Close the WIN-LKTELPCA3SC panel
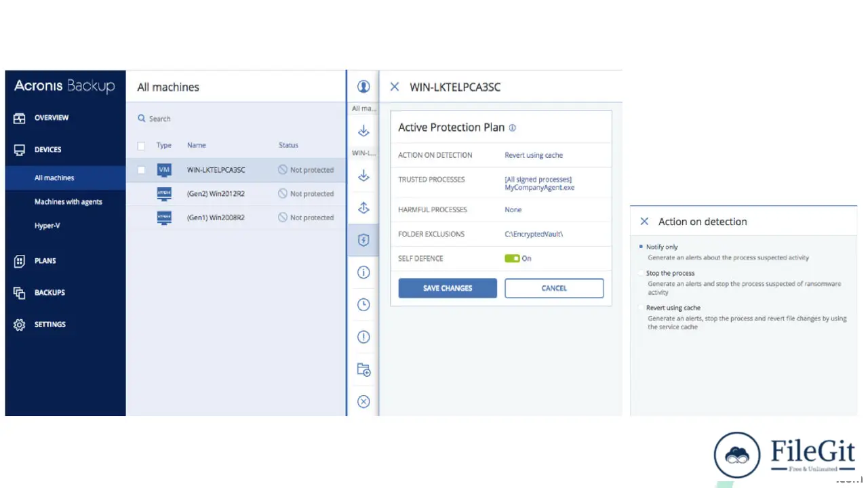868x488 pixels. point(395,87)
